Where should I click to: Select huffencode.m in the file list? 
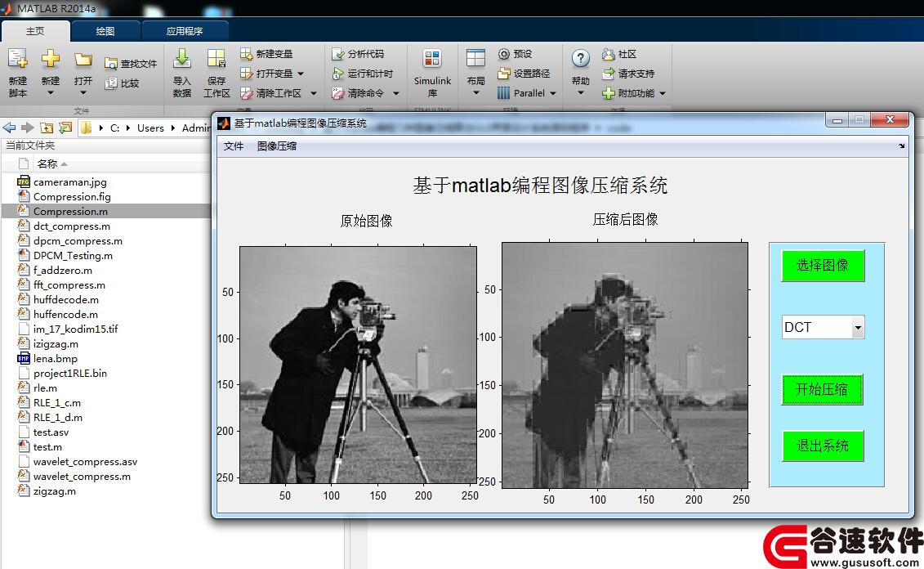pyautogui.click(x=65, y=314)
